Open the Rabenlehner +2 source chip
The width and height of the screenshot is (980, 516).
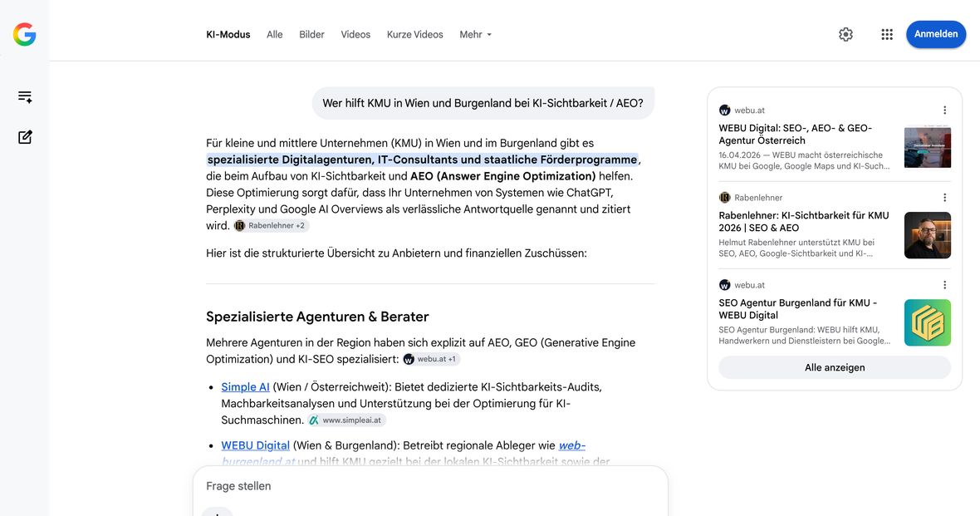tap(272, 226)
